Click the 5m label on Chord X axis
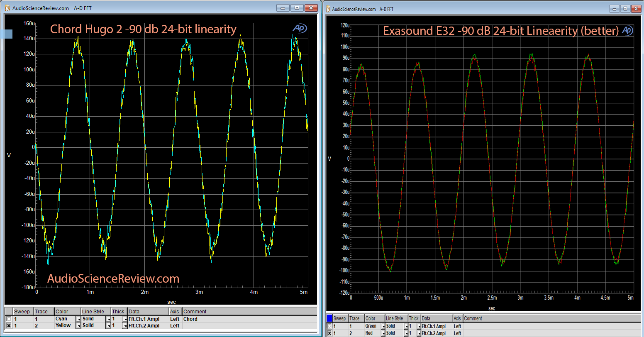The height and width of the screenshot is (337, 644). (x=304, y=292)
